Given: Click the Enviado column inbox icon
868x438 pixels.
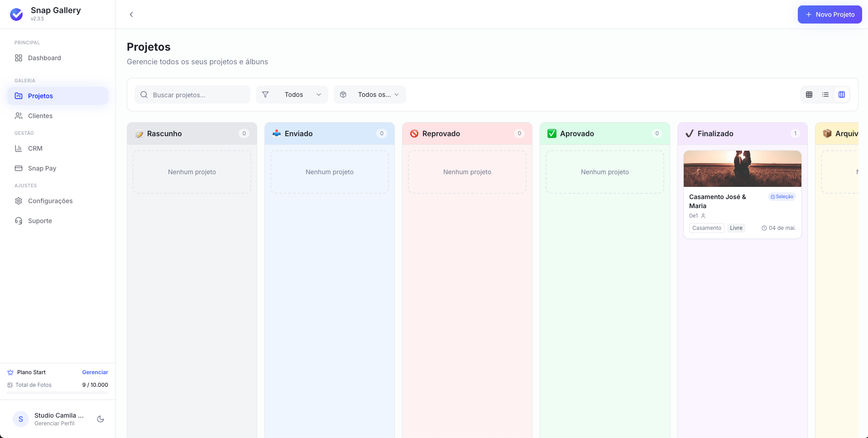Looking at the screenshot, I should pos(277,133).
